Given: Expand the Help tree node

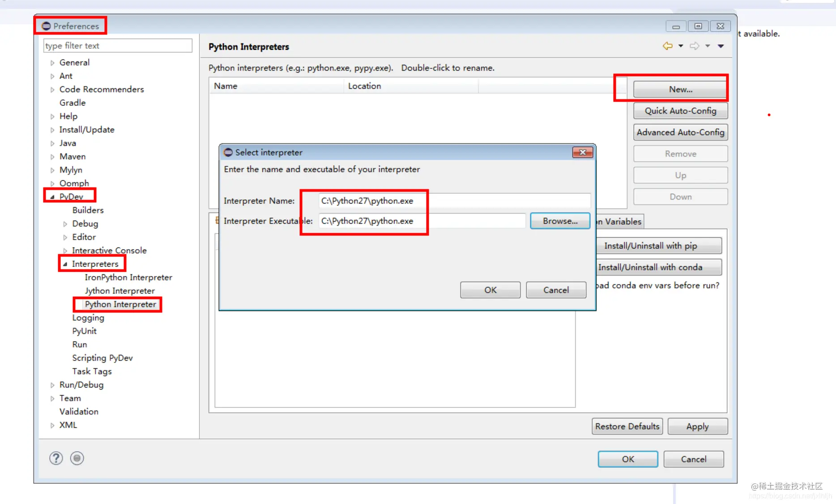Looking at the screenshot, I should (x=52, y=116).
